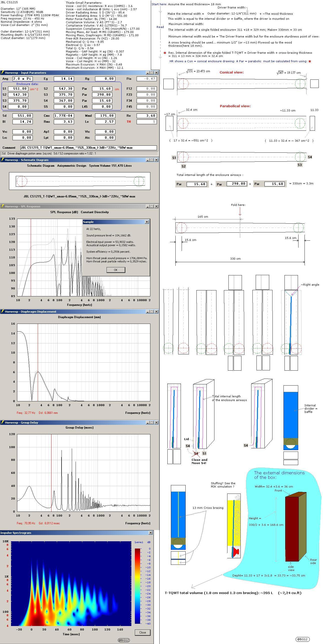The image size is (323, 644).
Task: Select the S5 input field
Action: tap(64, 107)
